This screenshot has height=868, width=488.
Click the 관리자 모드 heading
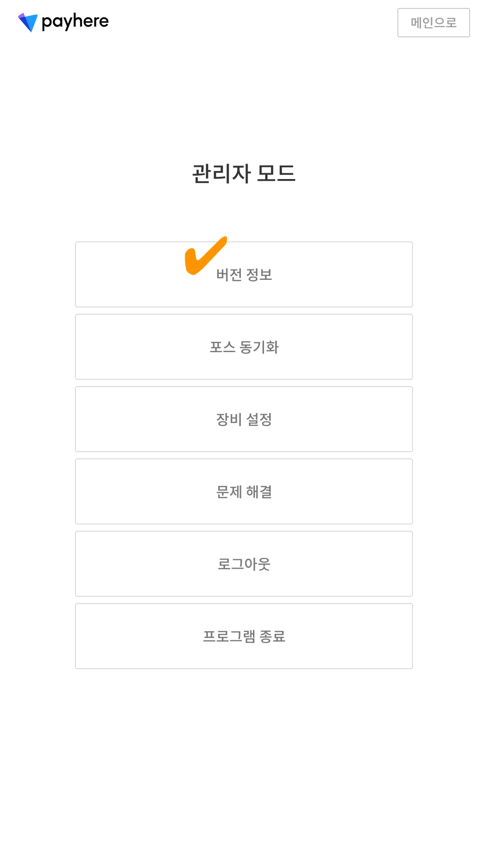tap(244, 174)
